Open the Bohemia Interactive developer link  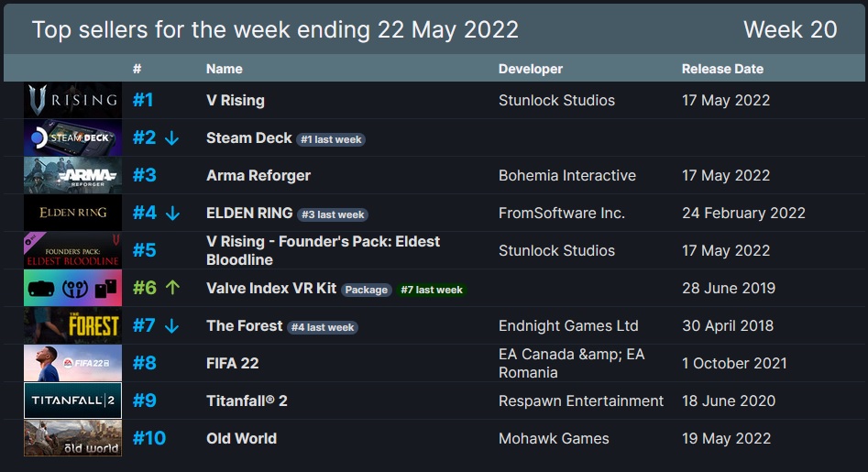click(x=566, y=175)
